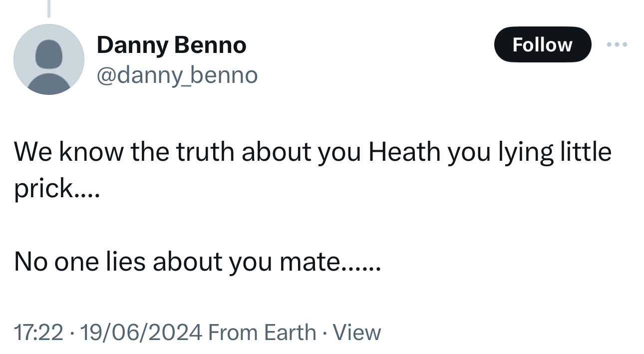This screenshot has height=354, width=644.
Task: Click the @danny_benno handle
Action: click(x=177, y=75)
